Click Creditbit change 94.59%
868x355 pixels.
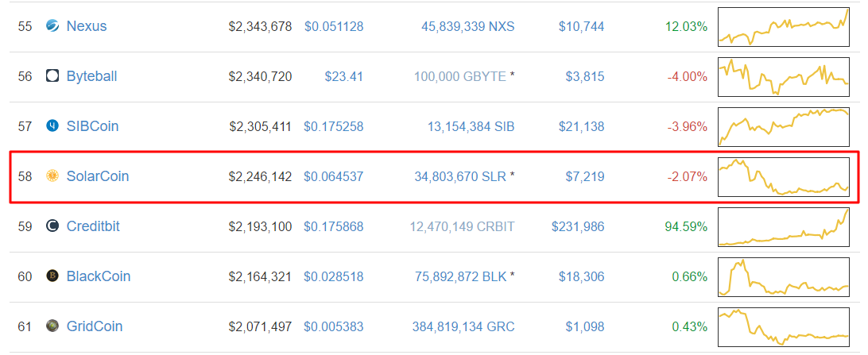coord(687,226)
